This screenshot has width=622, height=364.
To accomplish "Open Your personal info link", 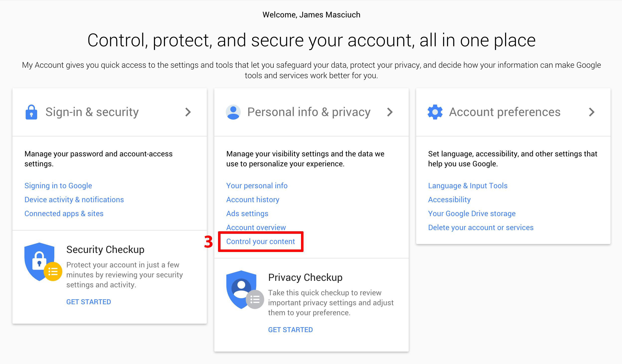I will [x=257, y=186].
